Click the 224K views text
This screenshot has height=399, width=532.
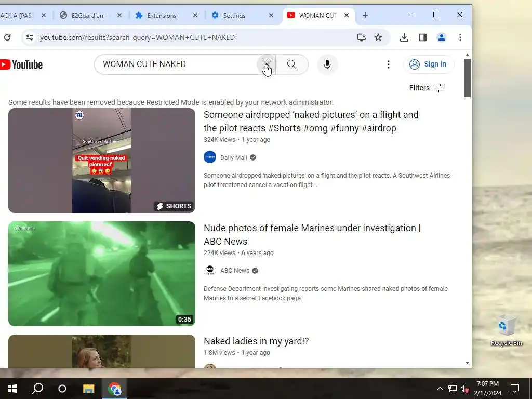point(219,253)
